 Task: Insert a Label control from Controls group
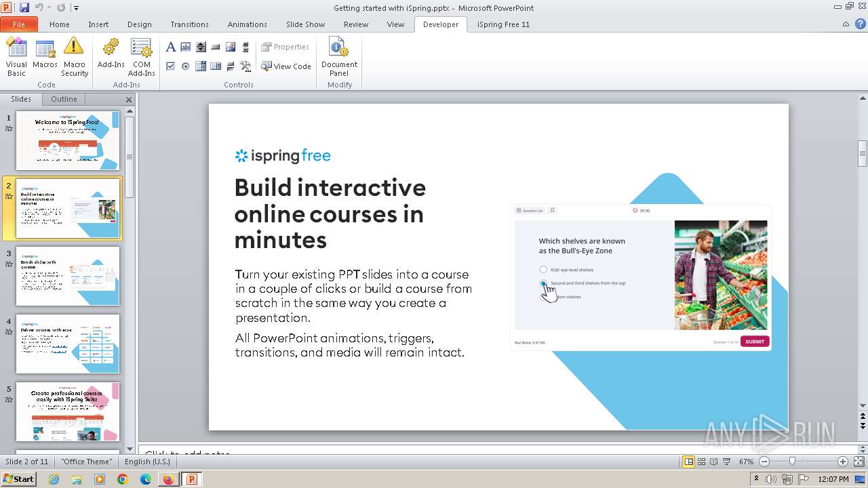[171, 47]
